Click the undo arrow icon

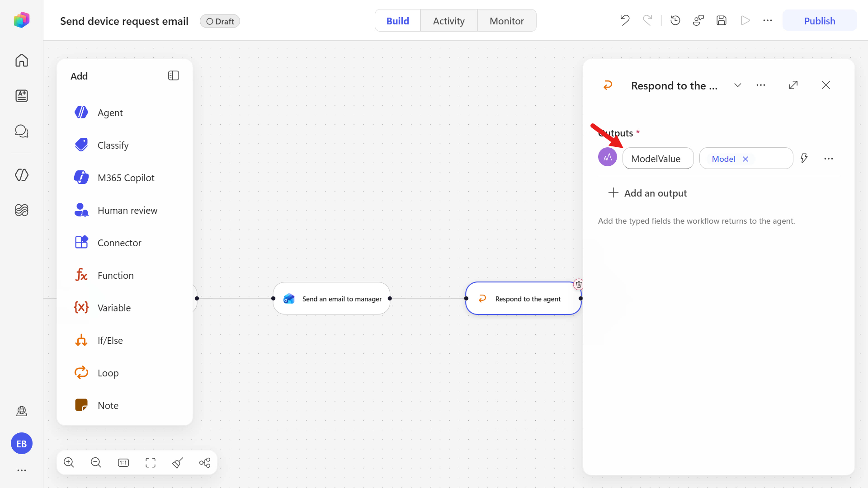625,20
